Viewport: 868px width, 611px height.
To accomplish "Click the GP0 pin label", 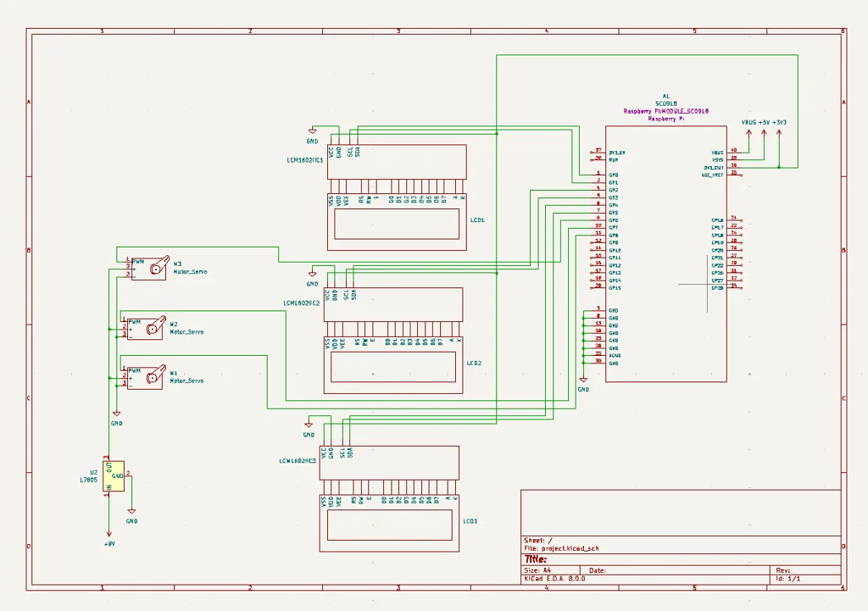I will pos(614,175).
